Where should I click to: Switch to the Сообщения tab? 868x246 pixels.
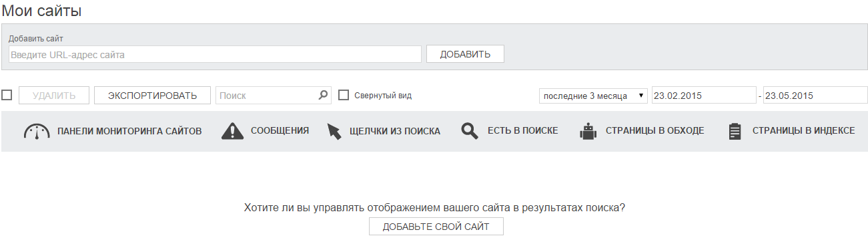280,131
